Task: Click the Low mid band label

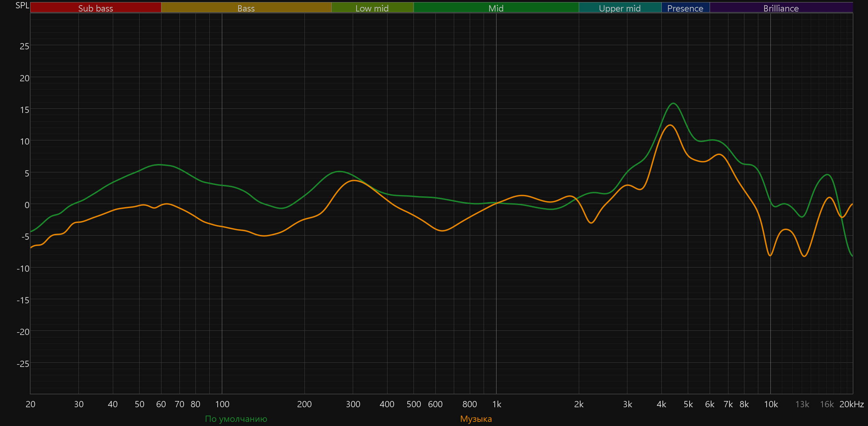Action: [x=372, y=8]
